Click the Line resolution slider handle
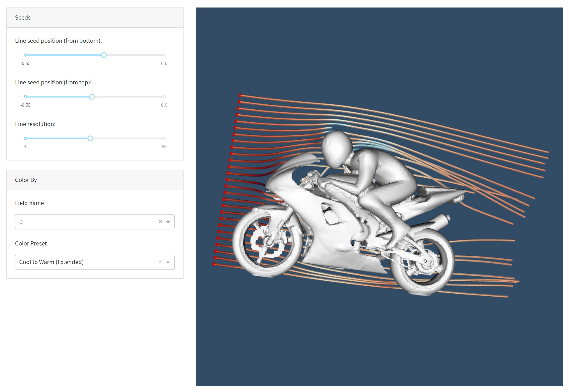The height and width of the screenshot is (392, 569). click(x=90, y=138)
